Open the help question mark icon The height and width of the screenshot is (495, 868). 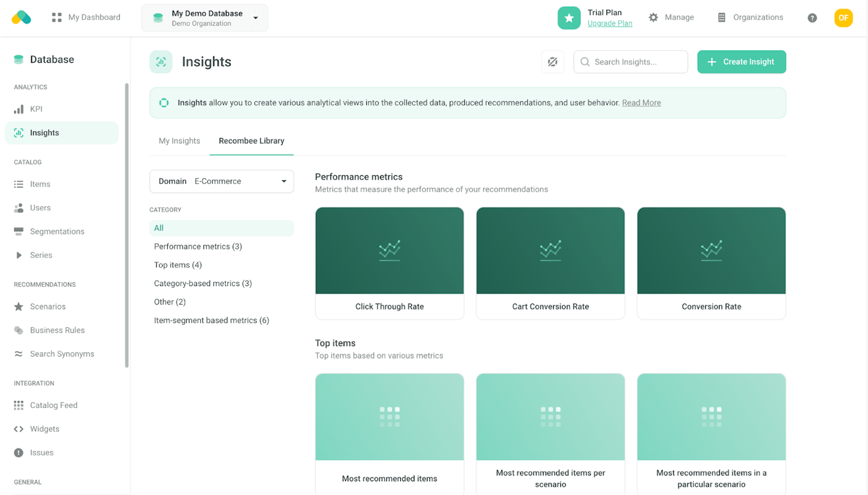[x=812, y=18]
